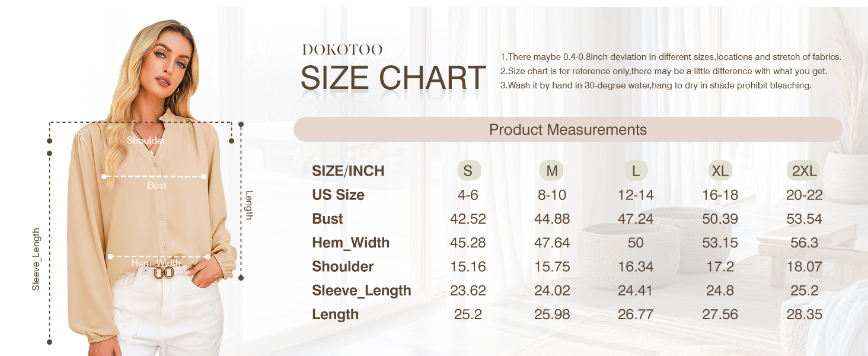Pick the XL size badge
Viewport: 868px width, 356px height.
pyautogui.click(x=720, y=171)
